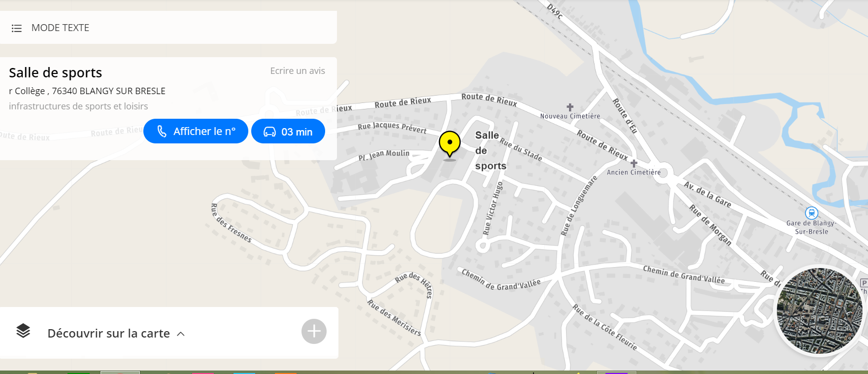Click the round plus button in bottom panel
Viewport: 868px width, 374px height.
(314, 332)
